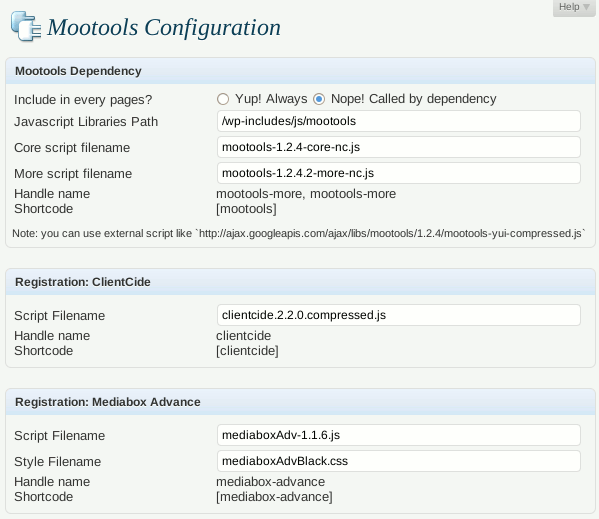The height and width of the screenshot is (519, 599).
Task: Click the Javascript Libraries Path field
Action: coord(399,121)
